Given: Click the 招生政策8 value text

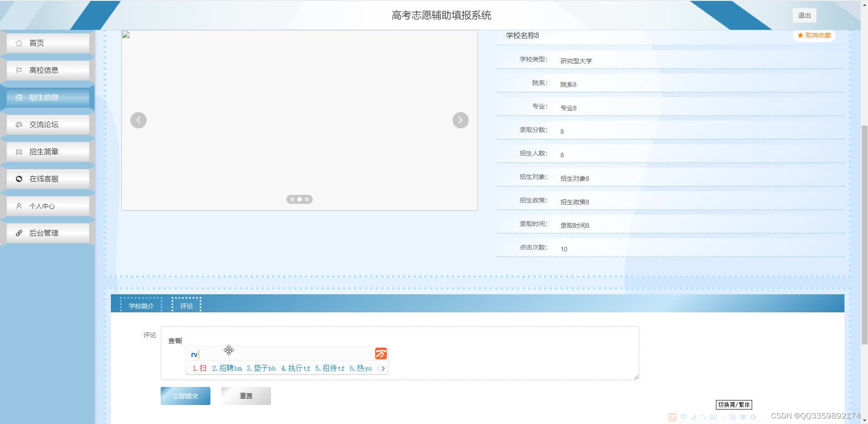Looking at the screenshot, I should (x=575, y=202).
